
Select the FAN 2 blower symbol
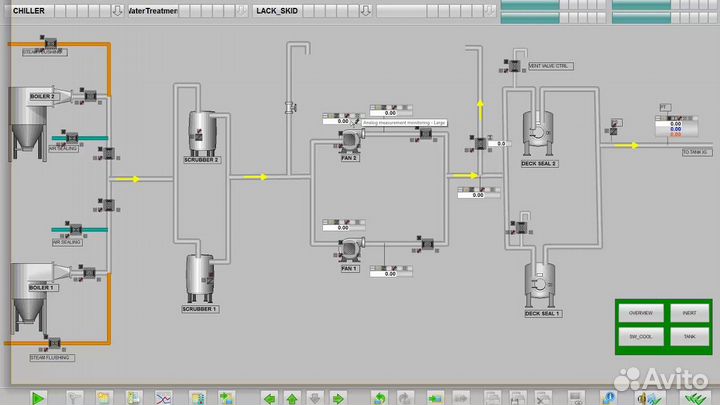coord(350,141)
